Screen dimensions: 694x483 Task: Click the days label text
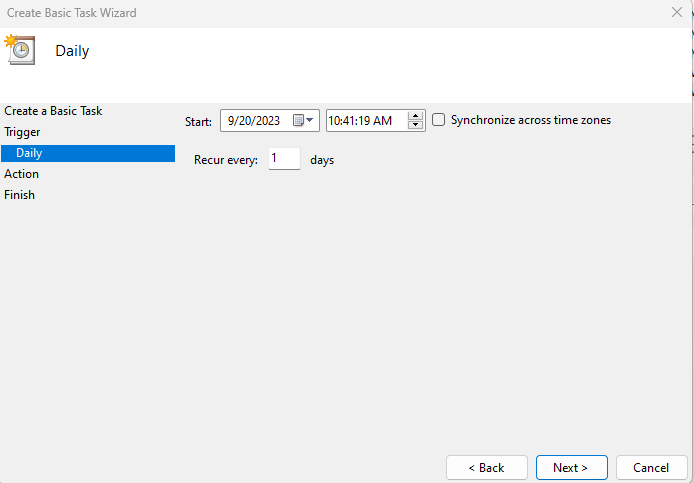322,160
